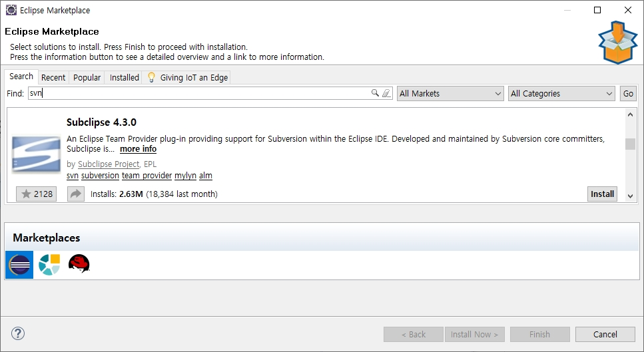Open the All Markets dropdown
Screen dimensions: 644x352
450,94
